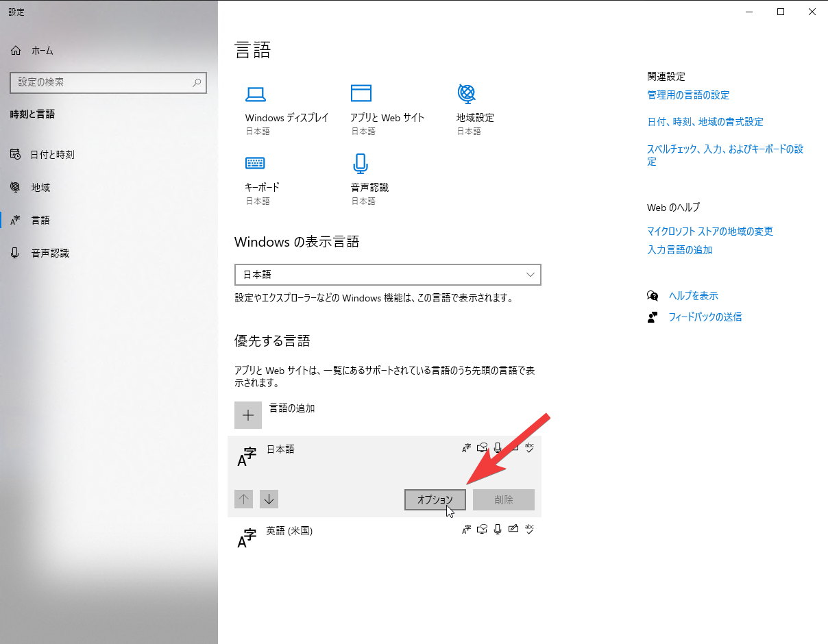Image resolution: width=828 pixels, height=644 pixels.
Task: Open the Windows display language dropdown
Action: [x=387, y=275]
